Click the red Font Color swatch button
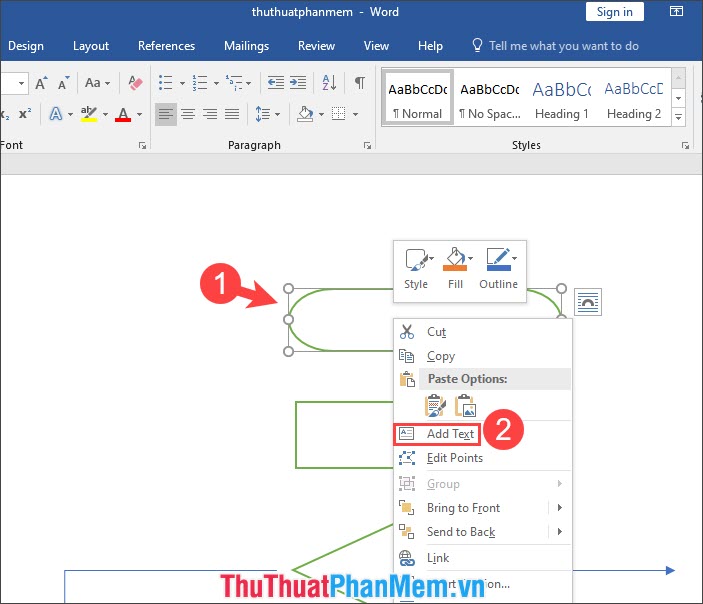703x604 pixels. pyautogui.click(x=123, y=114)
